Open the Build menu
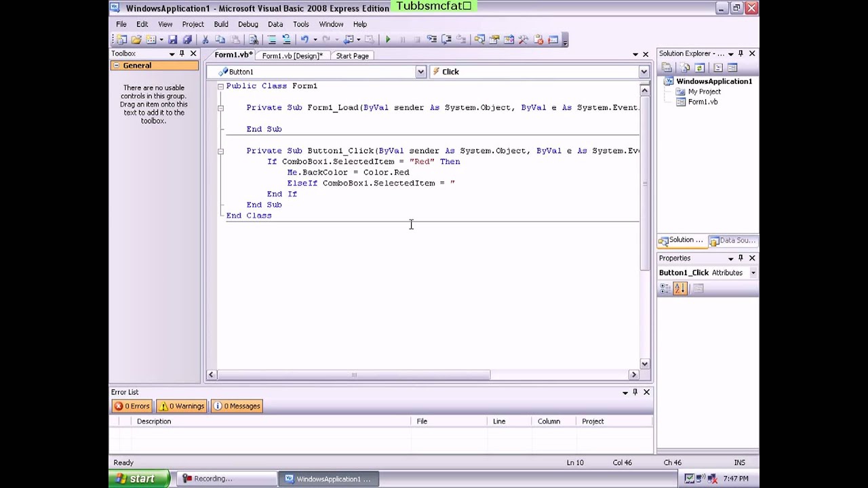 pyautogui.click(x=221, y=24)
